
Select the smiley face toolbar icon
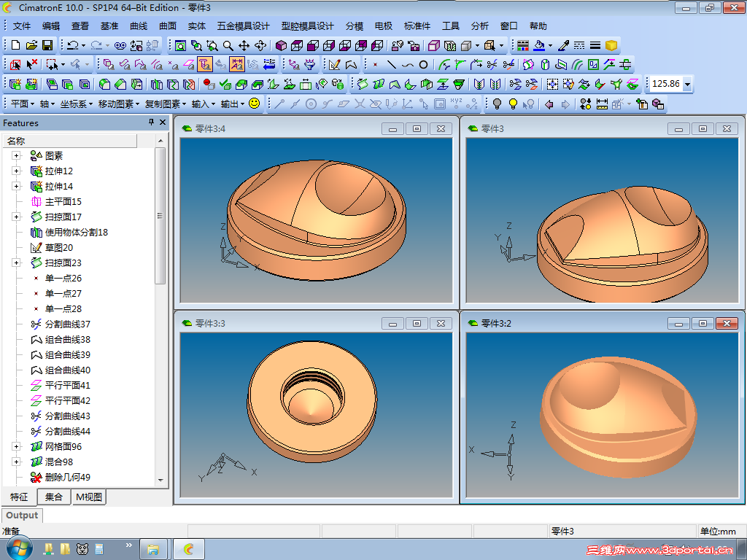pyautogui.click(x=255, y=104)
